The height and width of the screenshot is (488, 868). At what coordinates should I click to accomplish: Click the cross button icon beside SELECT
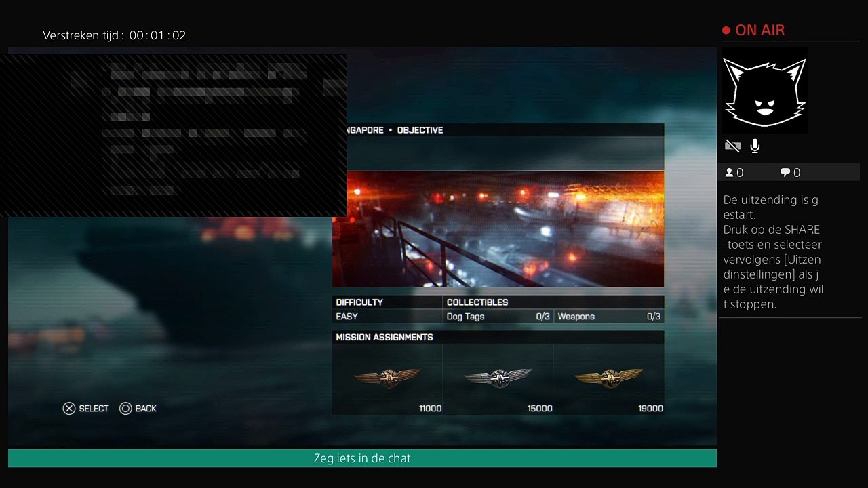69,409
